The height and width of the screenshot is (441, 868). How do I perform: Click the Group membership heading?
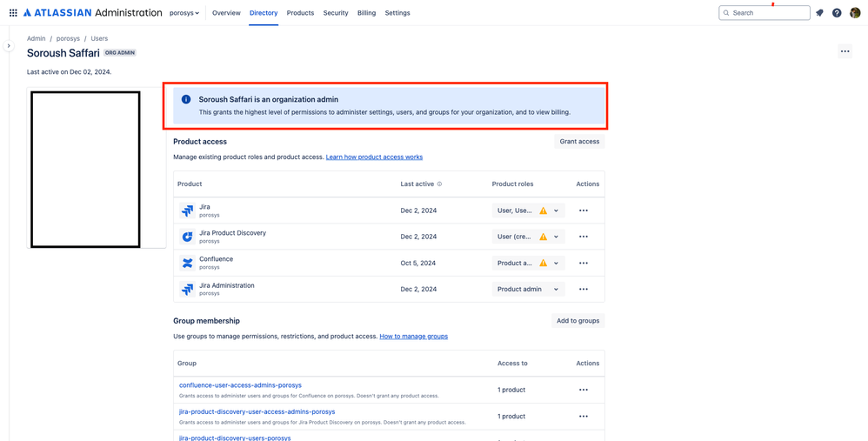coord(206,321)
